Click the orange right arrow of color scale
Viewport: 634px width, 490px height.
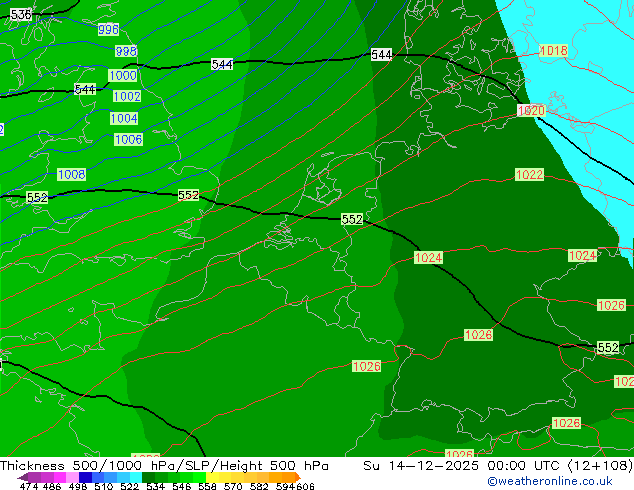[x=298, y=477]
